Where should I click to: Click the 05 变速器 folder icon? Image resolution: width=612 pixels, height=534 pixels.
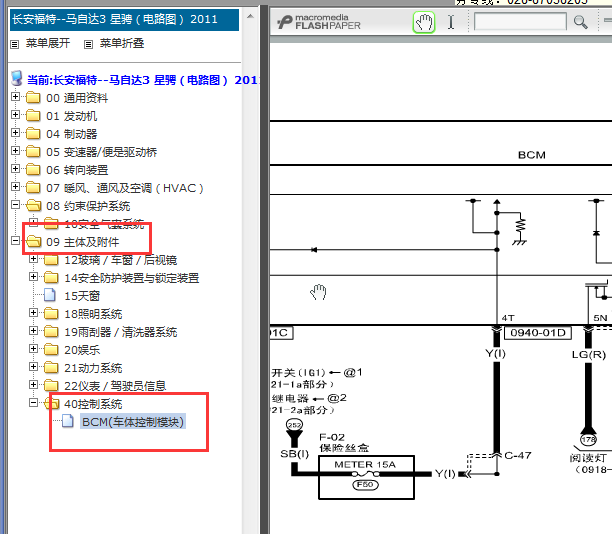coord(33,151)
